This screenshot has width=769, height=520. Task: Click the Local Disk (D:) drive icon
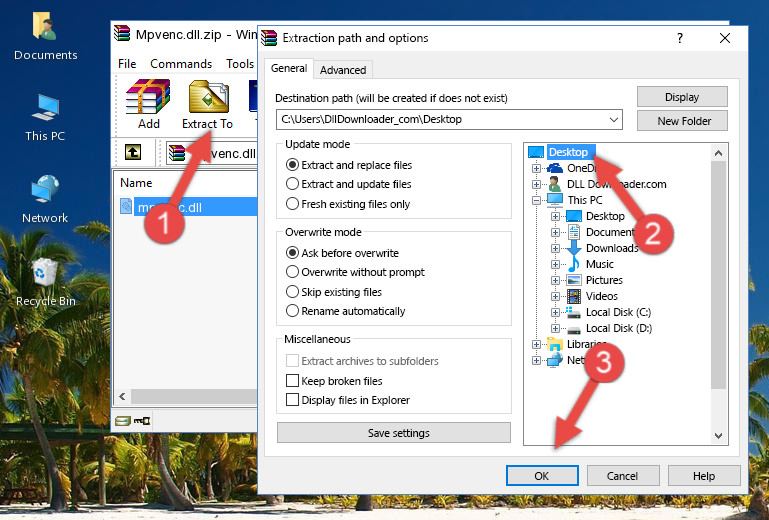574,329
